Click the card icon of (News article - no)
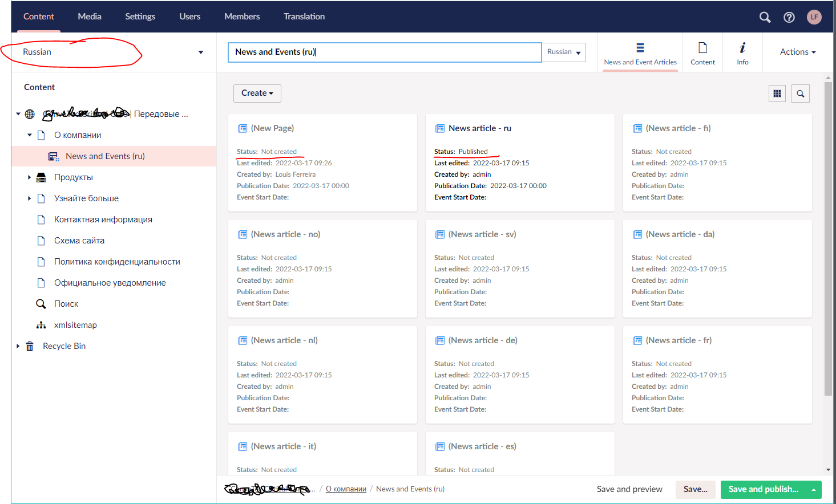The width and height of the screenshot is (836, 504). pyautogui.click(x=243, y=234)
